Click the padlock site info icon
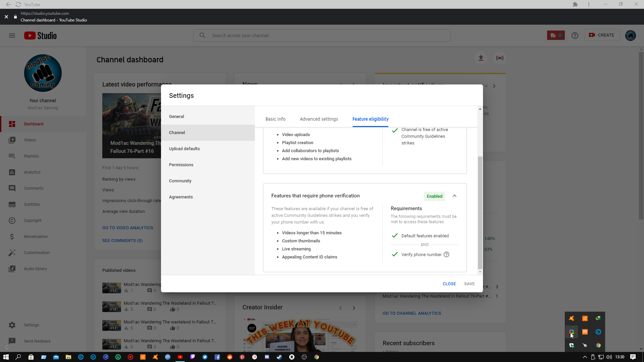 15,17
